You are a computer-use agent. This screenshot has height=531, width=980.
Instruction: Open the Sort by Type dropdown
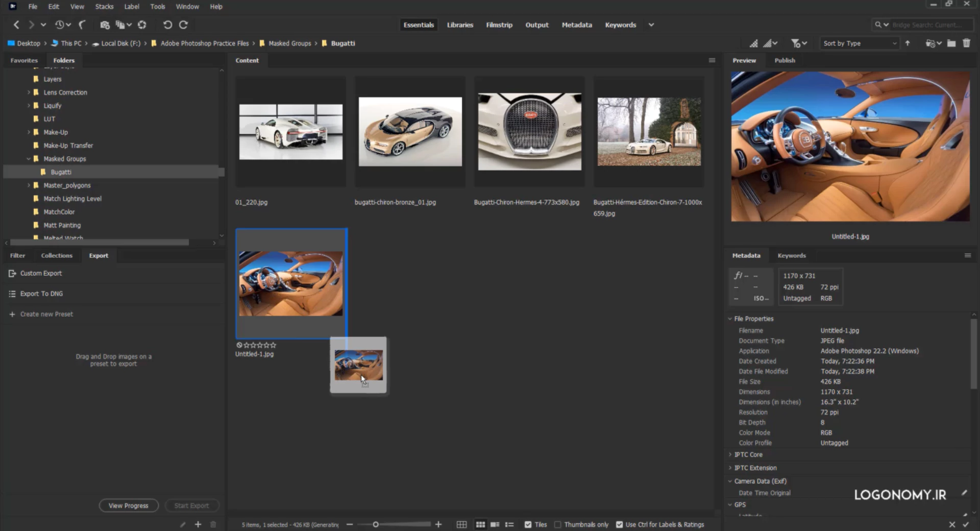859,43
